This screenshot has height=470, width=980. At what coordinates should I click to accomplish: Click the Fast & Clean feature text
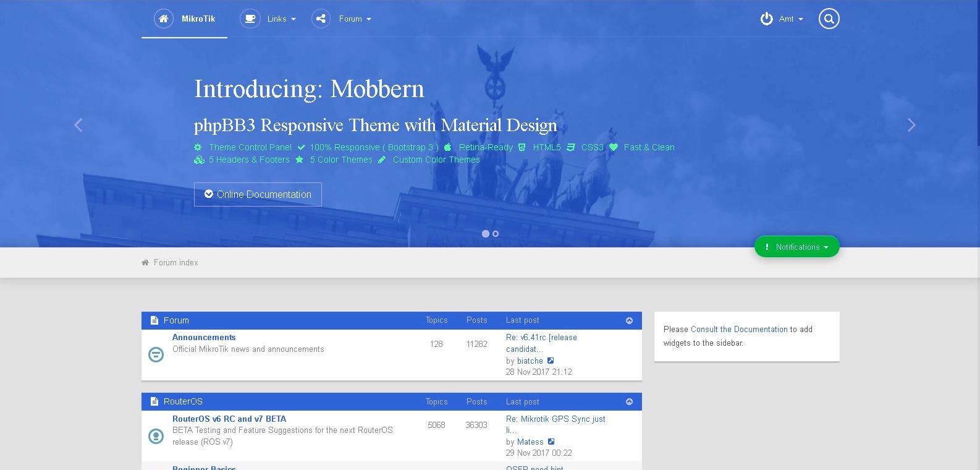pyautogui.click(x=649, y=147)
